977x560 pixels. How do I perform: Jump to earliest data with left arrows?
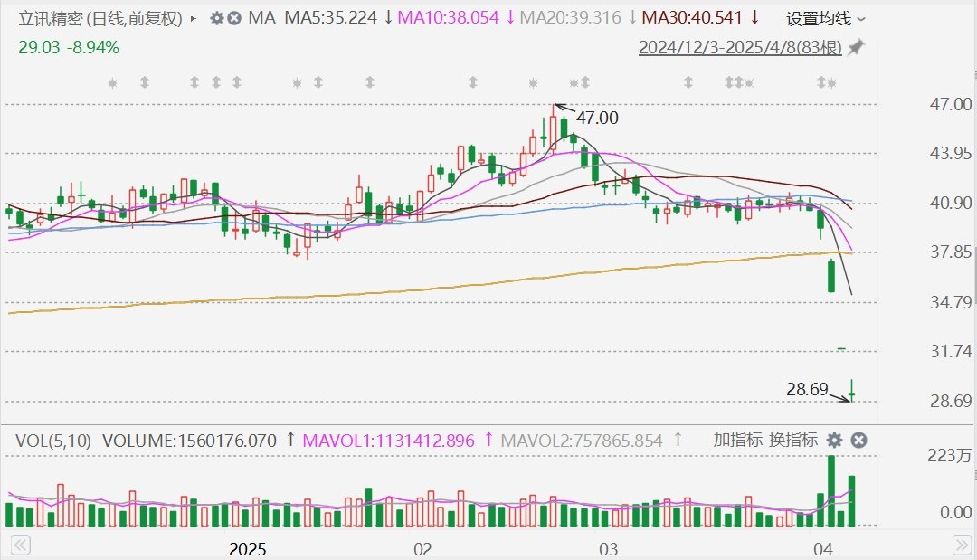point(20,546)
